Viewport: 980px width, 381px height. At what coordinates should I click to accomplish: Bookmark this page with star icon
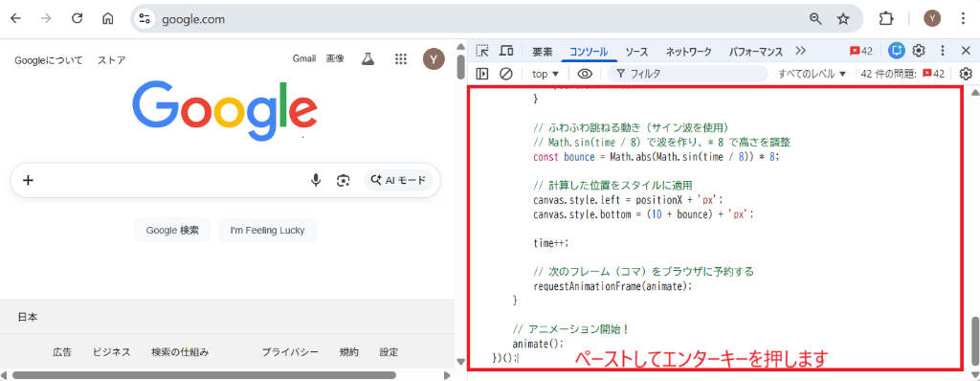point(843,19)
